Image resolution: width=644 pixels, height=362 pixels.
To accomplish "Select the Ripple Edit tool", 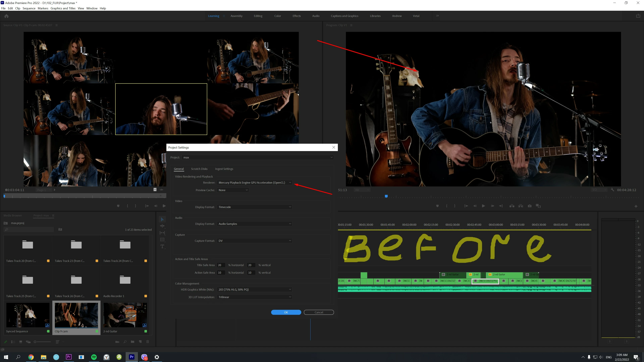I will click(x=162, y=226).
